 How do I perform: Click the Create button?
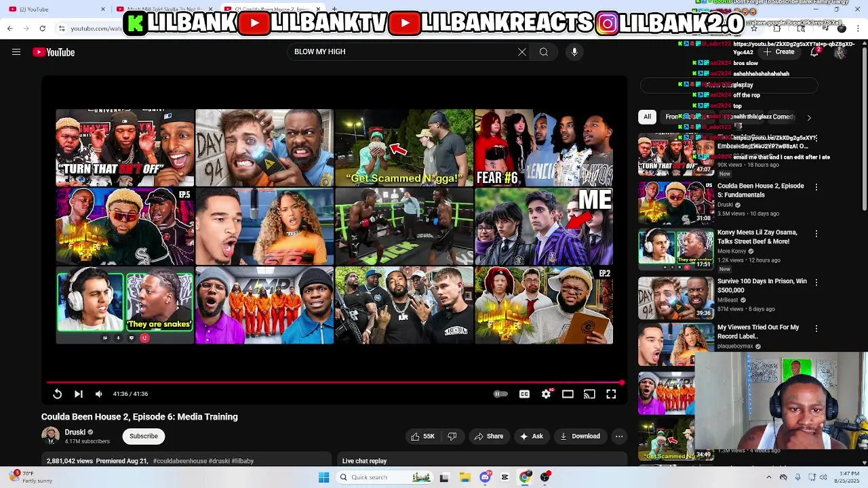point(779,52)
